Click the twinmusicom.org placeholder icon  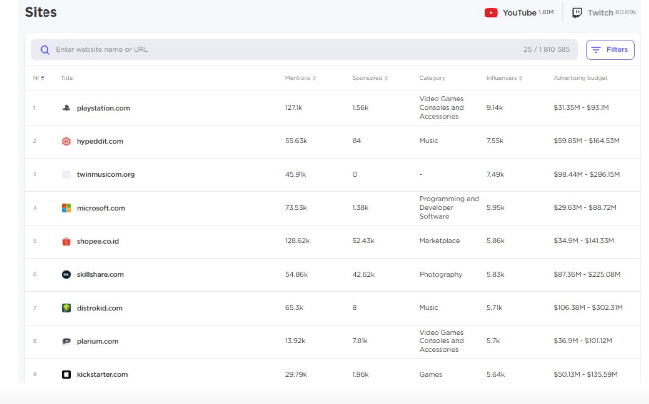(x=66, y=174)
